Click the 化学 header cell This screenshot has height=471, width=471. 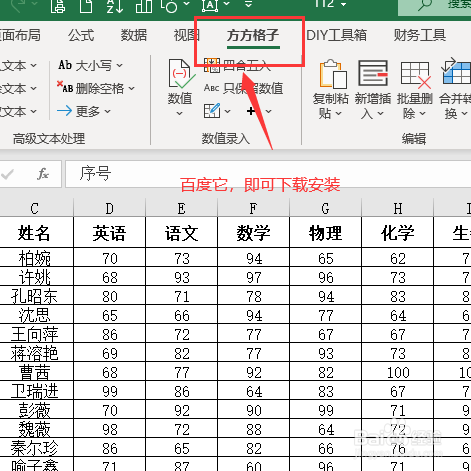click(x=397, y=233)
